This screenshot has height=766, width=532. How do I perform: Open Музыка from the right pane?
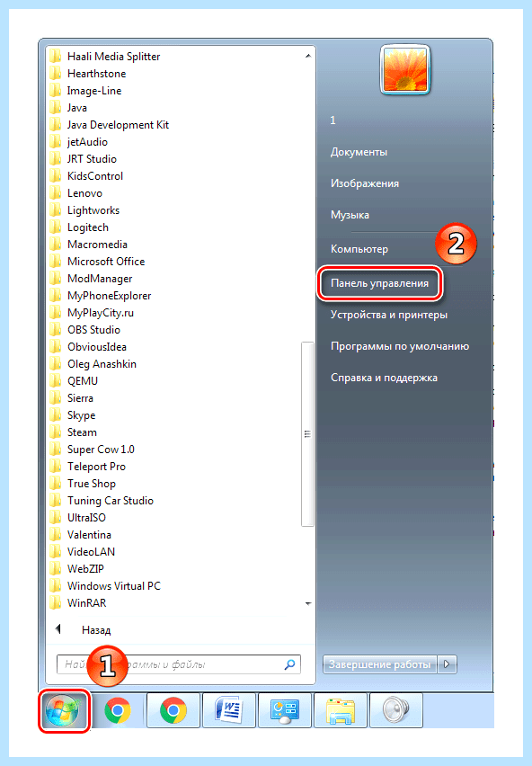click(x=350, y=215)
